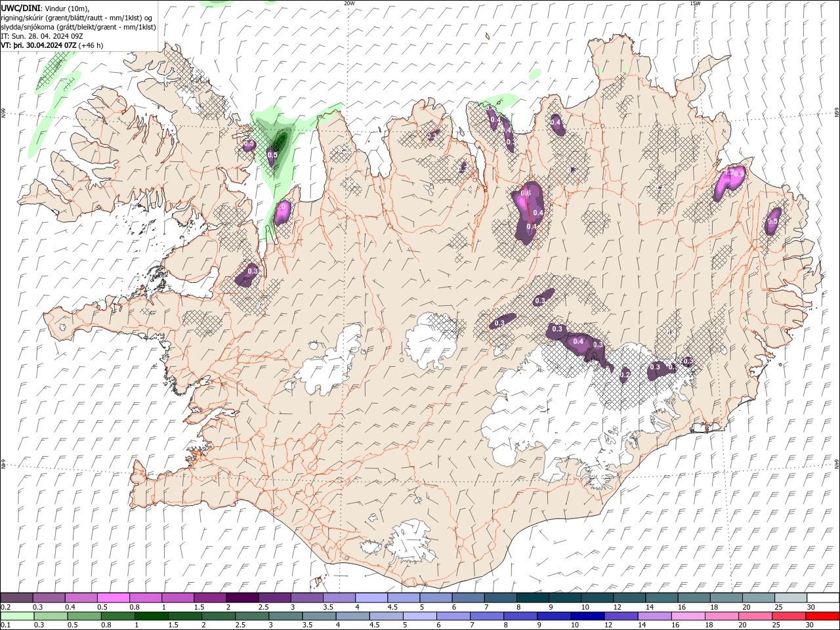Screen dimensions: 840x630
Task: Pick the pale green 0.1 swatch in rain legend
Action: (x=16, y=616)
